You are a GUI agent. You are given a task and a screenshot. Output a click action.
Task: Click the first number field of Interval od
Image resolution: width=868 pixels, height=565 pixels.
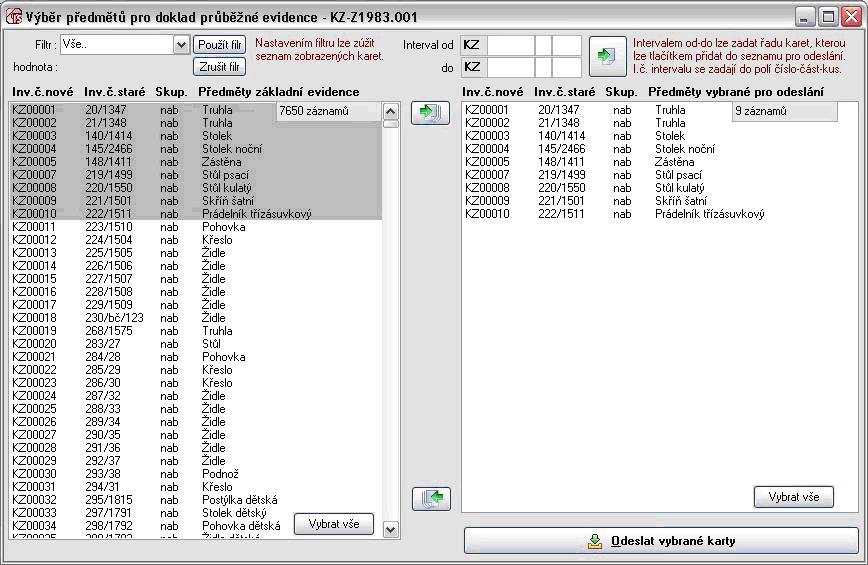click(x=510, y=45)
